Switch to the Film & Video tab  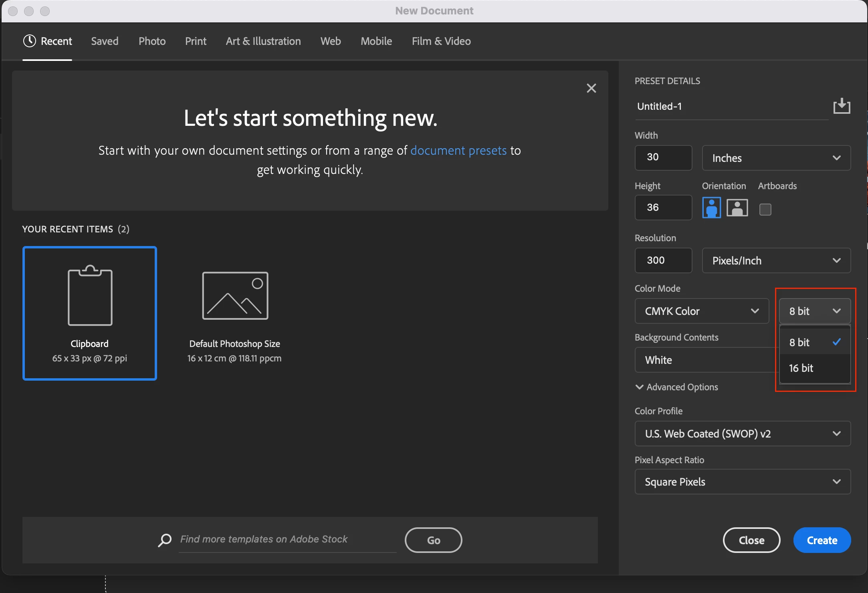(x=441, y=41)
